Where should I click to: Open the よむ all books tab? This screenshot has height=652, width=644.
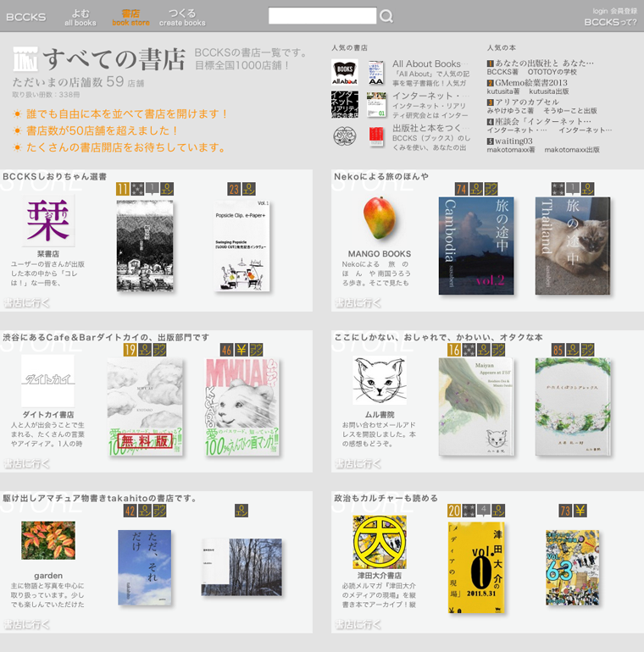click(80, 17)
